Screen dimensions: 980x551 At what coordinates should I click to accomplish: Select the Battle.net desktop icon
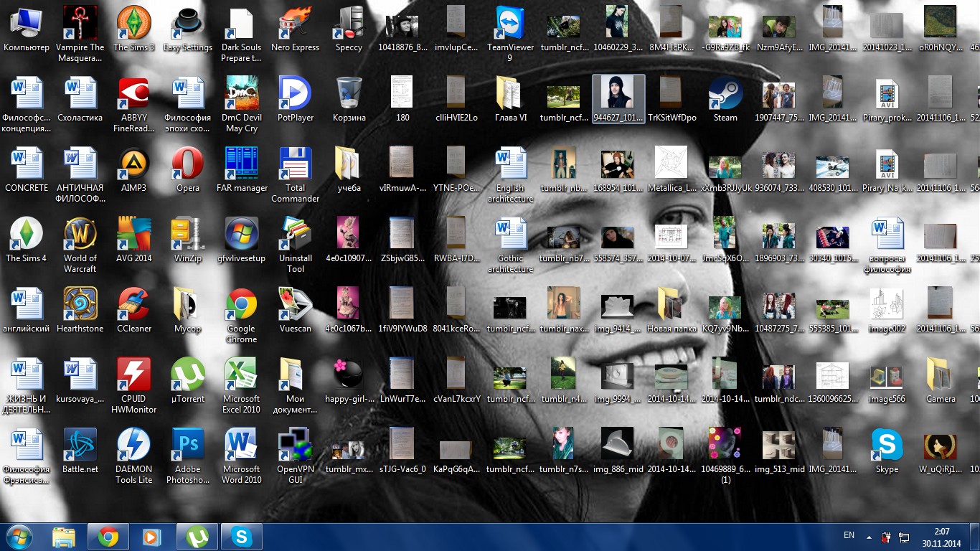click(x=80, y=446)
